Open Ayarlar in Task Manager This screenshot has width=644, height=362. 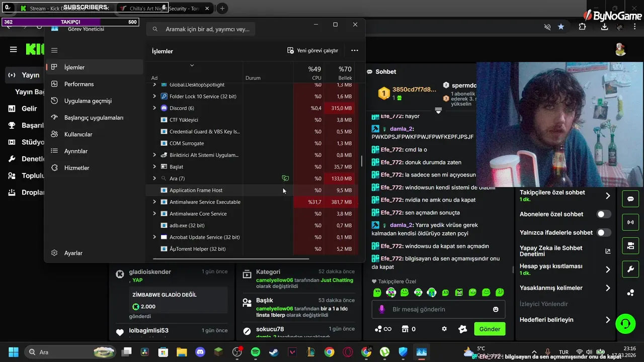tap(95, 253)
